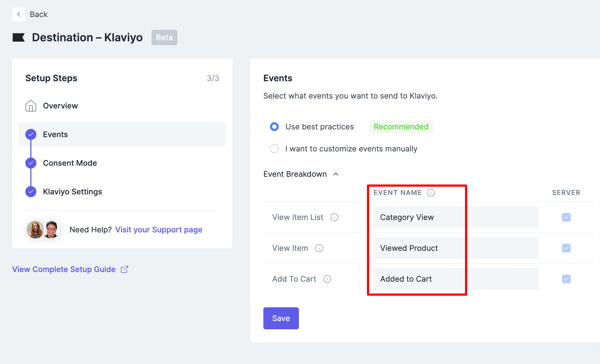Click the View Item info icon

[x=319, y=248]
